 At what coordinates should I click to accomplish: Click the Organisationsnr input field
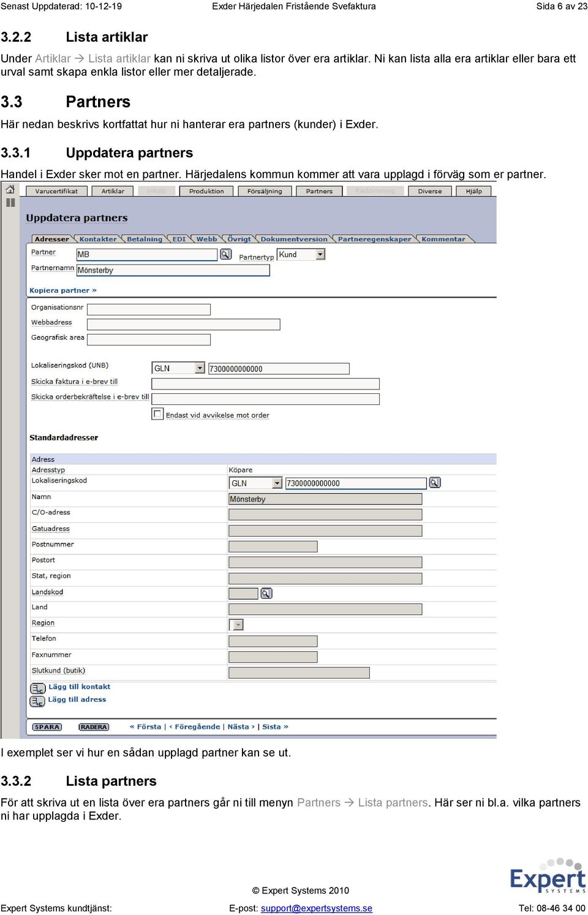[x=149, y=309]
